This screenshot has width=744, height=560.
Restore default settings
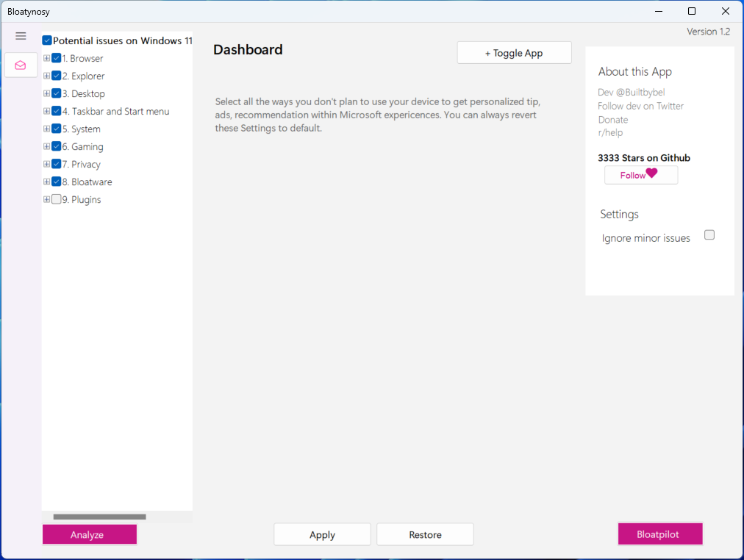pos(425,534)
